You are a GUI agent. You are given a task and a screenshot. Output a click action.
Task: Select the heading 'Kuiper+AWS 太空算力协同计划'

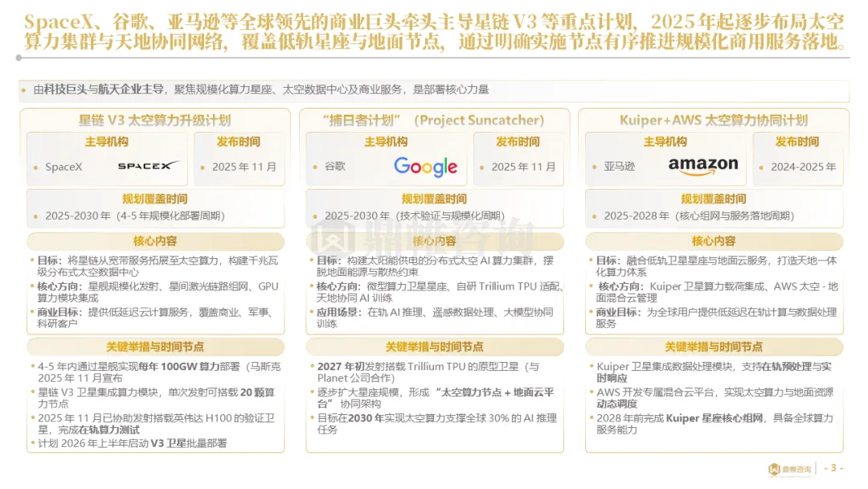pyautogui.click(x=713, y=120)
